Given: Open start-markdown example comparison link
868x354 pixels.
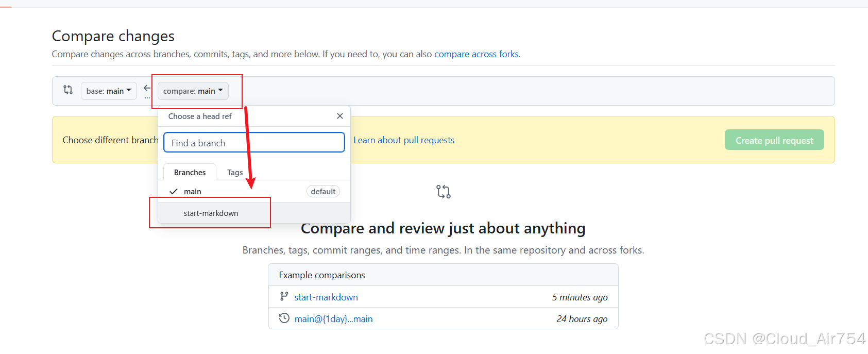Looking at the screenshot, I should pos(326,297).
